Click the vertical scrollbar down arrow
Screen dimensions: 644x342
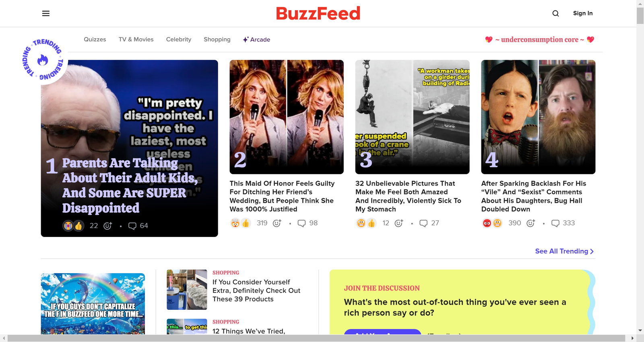(x=640, y=331)
